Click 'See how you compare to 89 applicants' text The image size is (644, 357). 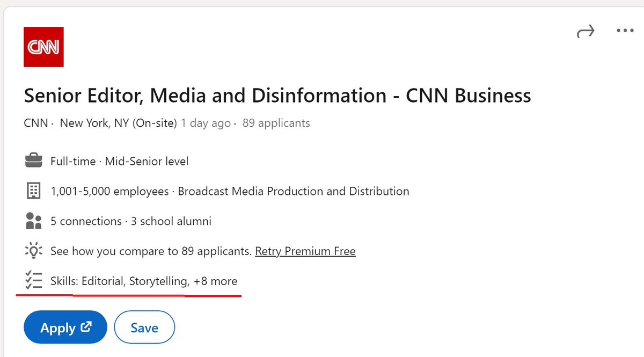(151, 251)
